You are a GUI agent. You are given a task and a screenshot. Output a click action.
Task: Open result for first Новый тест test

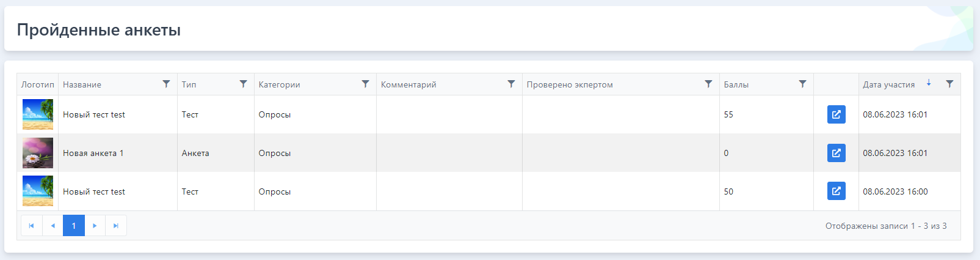(x=837, y=114)
